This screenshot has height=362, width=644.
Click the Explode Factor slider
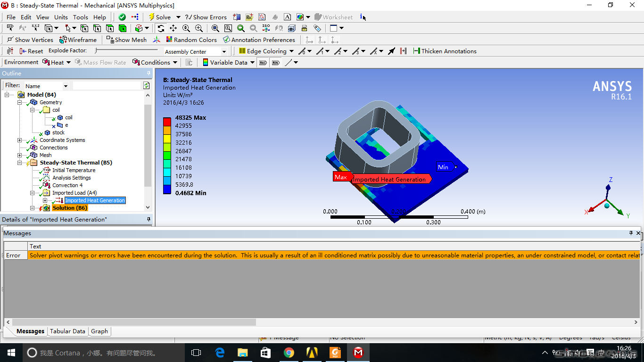(126, 50)
